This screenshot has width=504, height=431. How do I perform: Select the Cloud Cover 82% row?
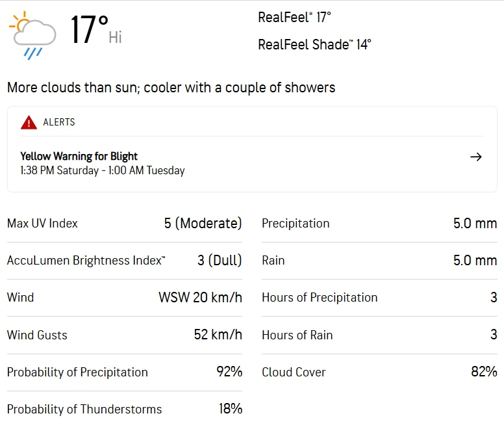379,372
